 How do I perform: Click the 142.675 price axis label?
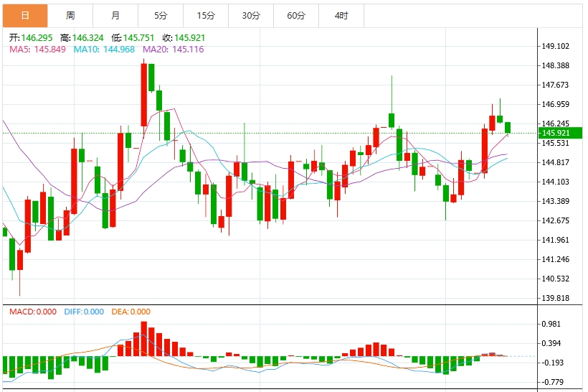point(556,220)
